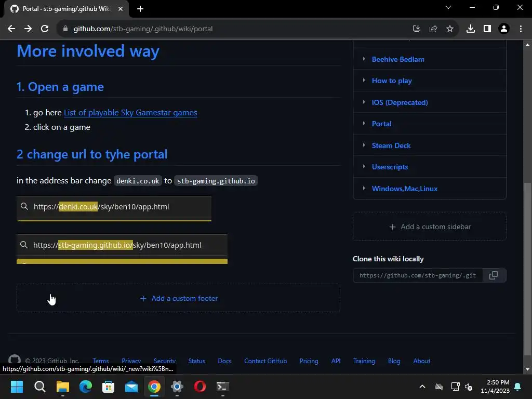Click the 1. Open a game heading
This screenshot has height=399, width=532.
click(60, 87)
